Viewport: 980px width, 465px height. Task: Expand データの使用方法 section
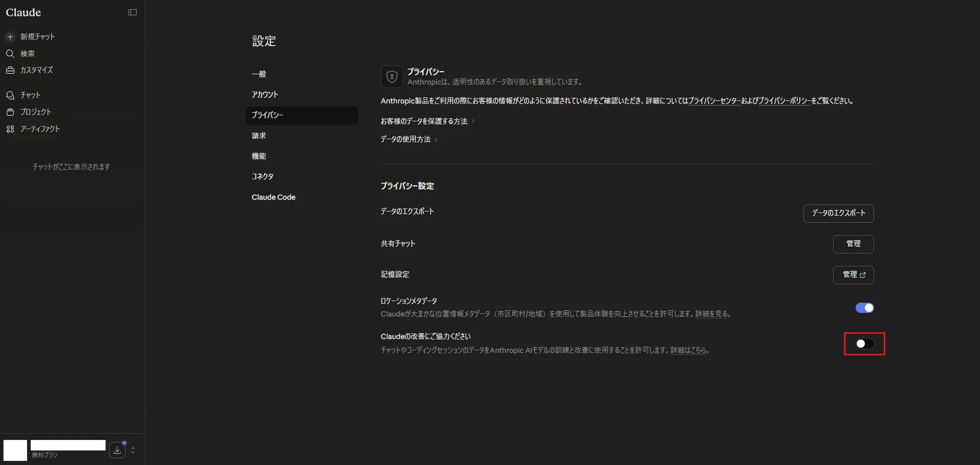(x=409, y=139)
